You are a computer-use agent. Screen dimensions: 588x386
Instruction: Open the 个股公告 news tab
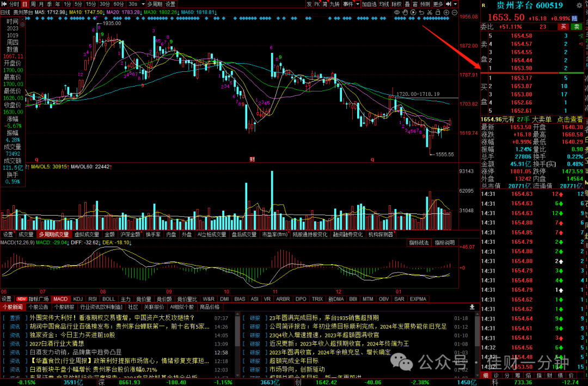coord(38,307)
